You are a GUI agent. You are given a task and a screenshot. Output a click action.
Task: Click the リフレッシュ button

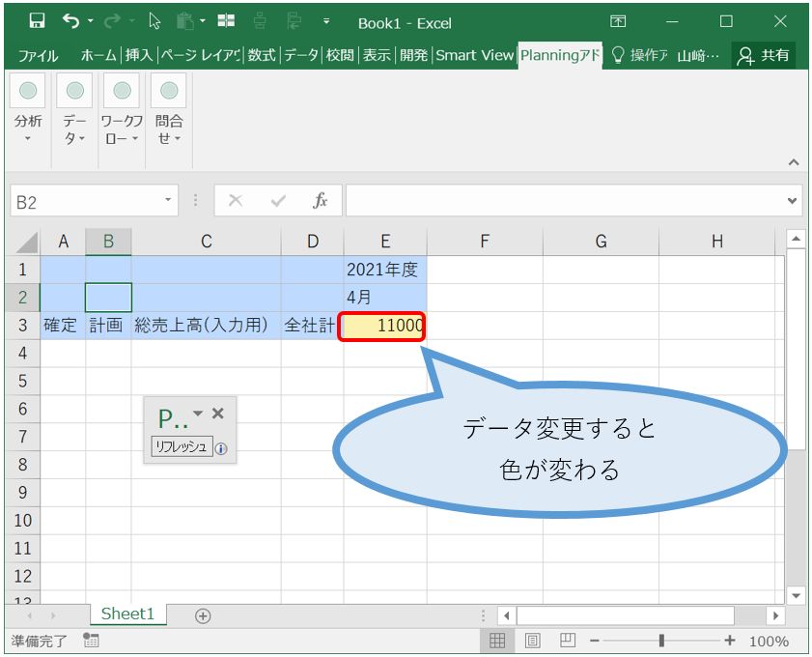coord(182,446)
